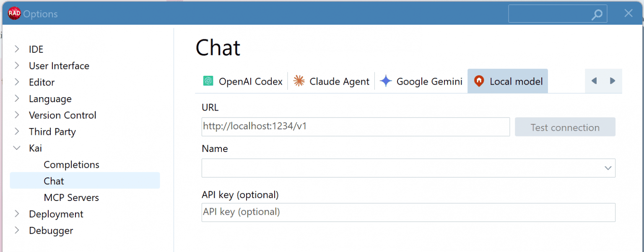Viewport: 644px width, 252px height.
Task: Expand the Editor tree node
Action: [x=17, y=82]
